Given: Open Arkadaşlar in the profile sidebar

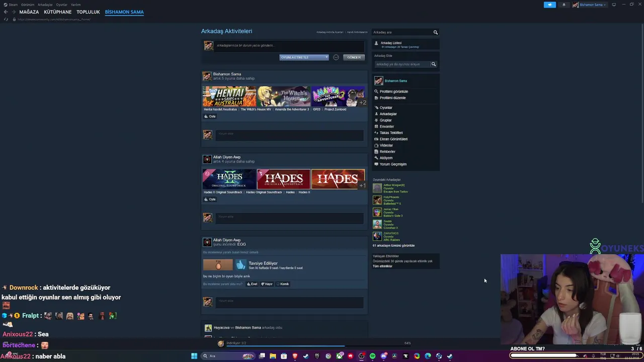Looking at the screenshot, I should pos(388,114).
